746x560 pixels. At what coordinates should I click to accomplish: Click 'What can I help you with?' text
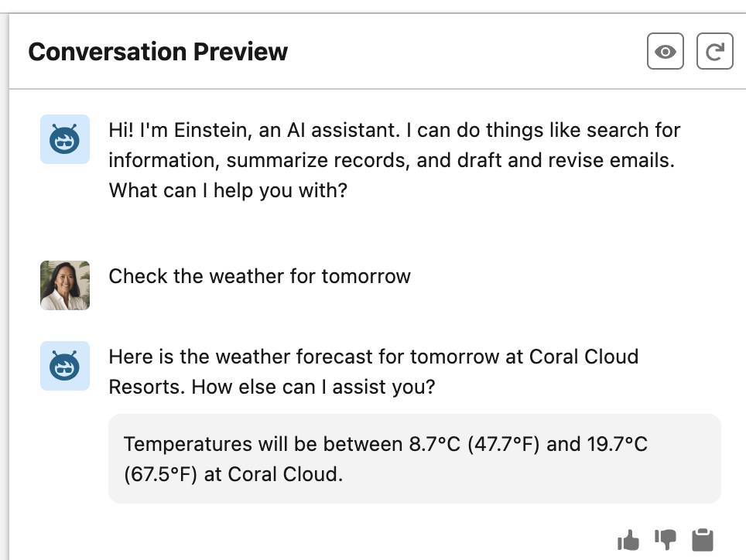click(231, 190)
